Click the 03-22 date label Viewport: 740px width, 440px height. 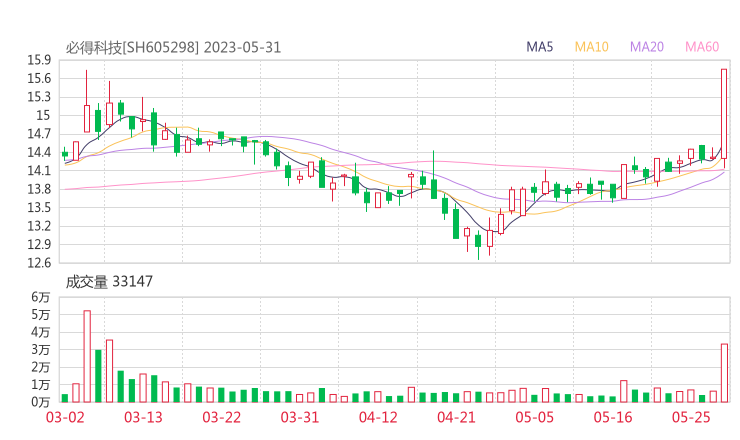(221, 417)
